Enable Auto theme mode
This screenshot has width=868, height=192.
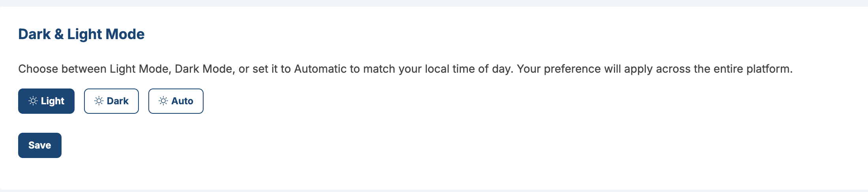pos(176,101)
